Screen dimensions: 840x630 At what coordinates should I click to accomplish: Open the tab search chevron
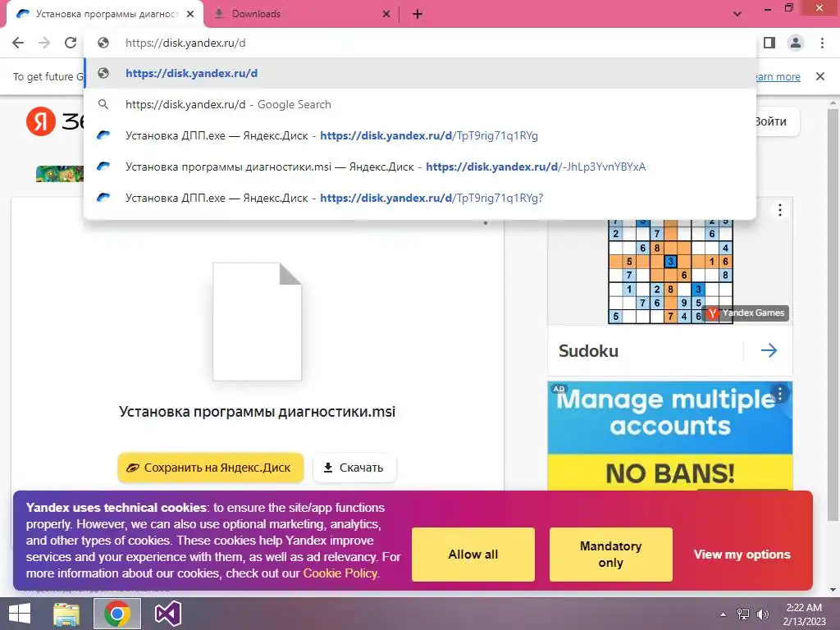point(737,14)
